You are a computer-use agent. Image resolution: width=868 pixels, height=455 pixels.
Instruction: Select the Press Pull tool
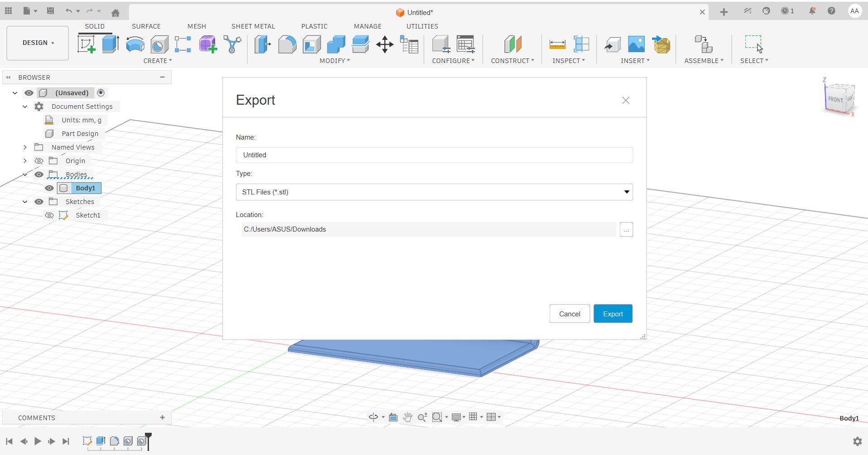(x=263, y=44)
